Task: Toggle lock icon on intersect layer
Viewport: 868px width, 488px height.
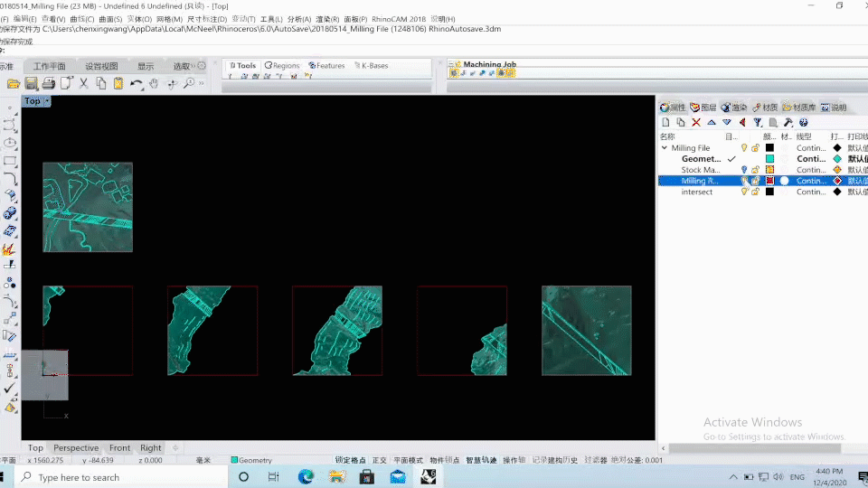Action: pos(755,192)
